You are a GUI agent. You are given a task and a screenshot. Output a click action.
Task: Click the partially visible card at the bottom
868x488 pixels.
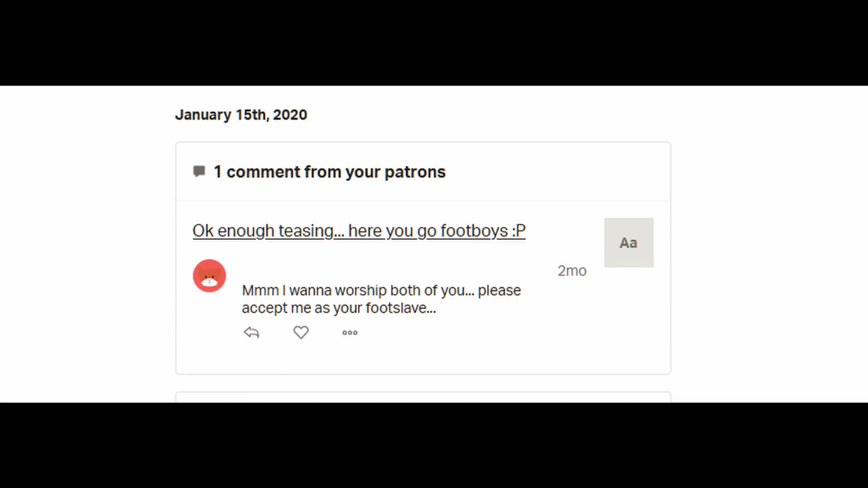click(x=423, y=397)
